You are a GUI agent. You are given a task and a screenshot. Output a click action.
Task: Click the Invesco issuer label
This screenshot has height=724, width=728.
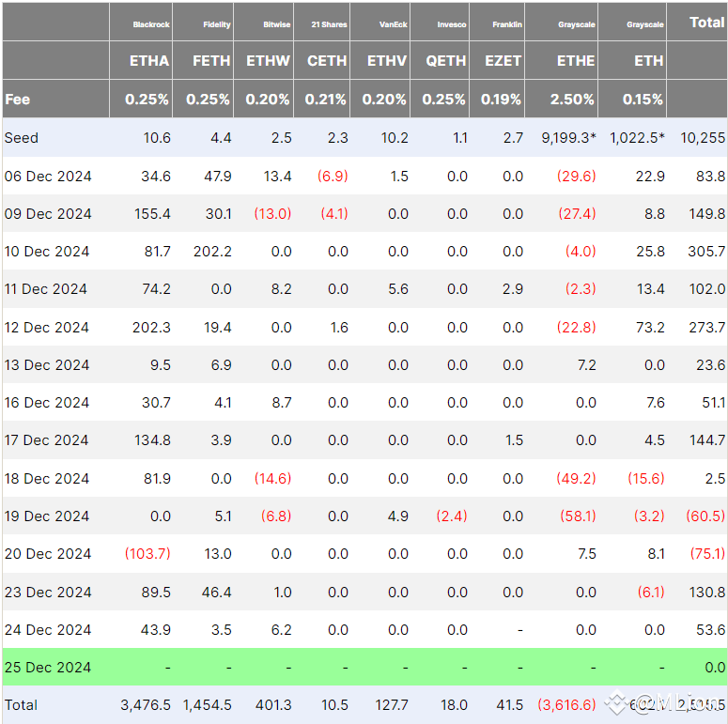coord(452,24)
